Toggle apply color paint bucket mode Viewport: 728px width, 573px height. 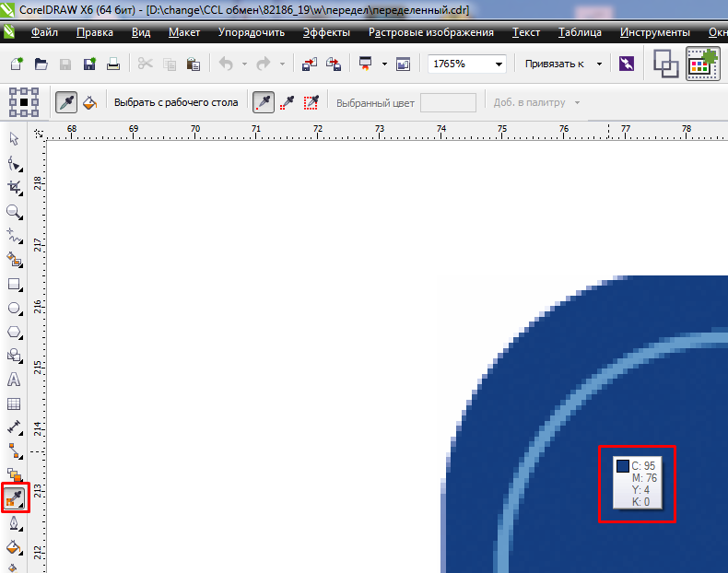[x=90, y=102]
